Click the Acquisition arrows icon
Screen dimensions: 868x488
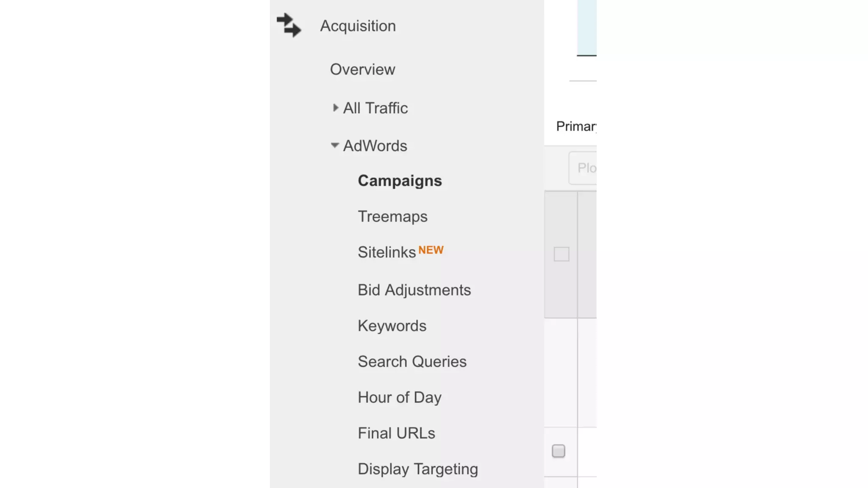[289, 25]
